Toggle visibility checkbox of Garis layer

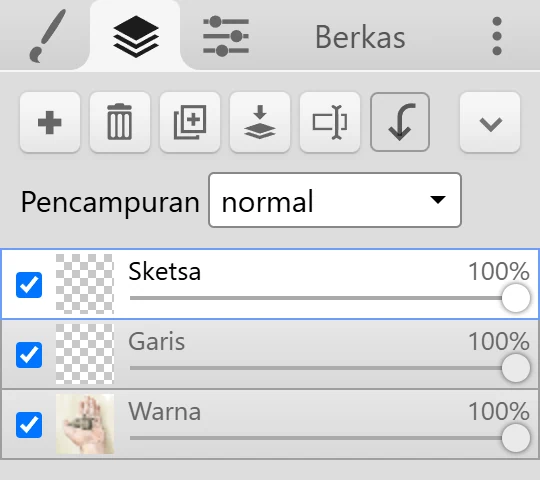[x=29, y=355]
